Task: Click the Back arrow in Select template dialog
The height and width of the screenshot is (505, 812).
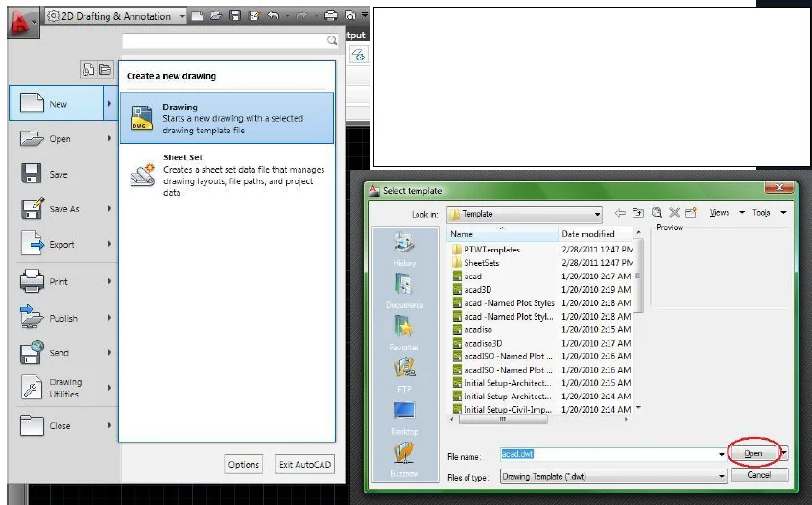Action: tap(620, 213)
